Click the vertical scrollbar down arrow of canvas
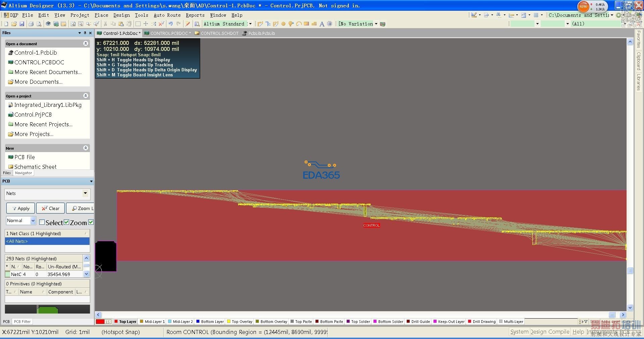Viewport: 644px width, 339px height. tap(630, 308)
